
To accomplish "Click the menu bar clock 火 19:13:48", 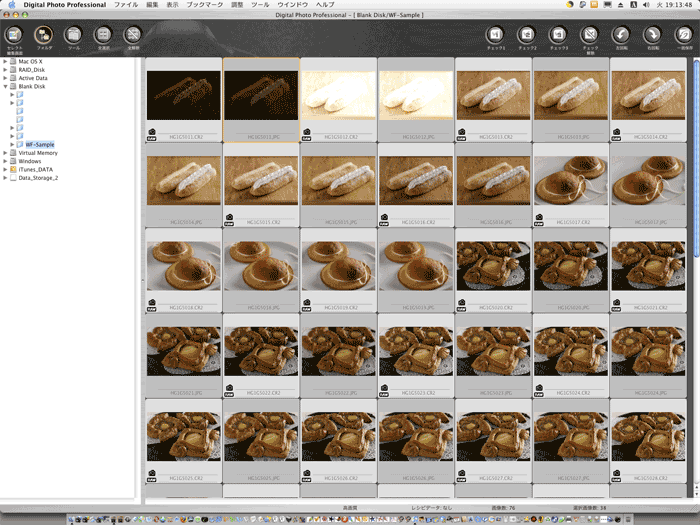I will click(674, 4).
